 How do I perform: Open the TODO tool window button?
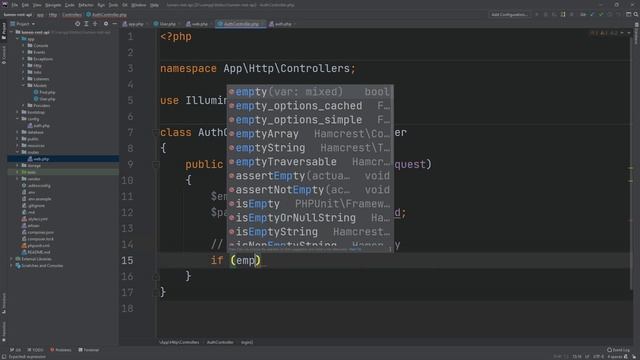[x=35, y=350]
